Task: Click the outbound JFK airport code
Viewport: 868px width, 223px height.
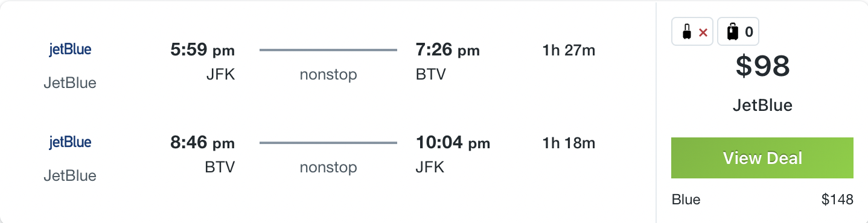Action: pyautogui.click(x=220, y=75)
